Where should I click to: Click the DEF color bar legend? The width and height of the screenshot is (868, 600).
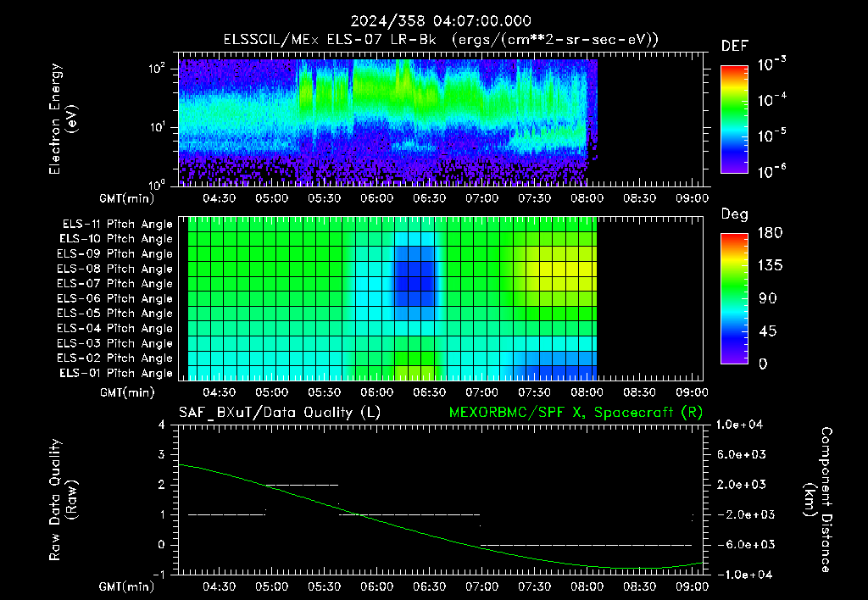pos(735,119)
